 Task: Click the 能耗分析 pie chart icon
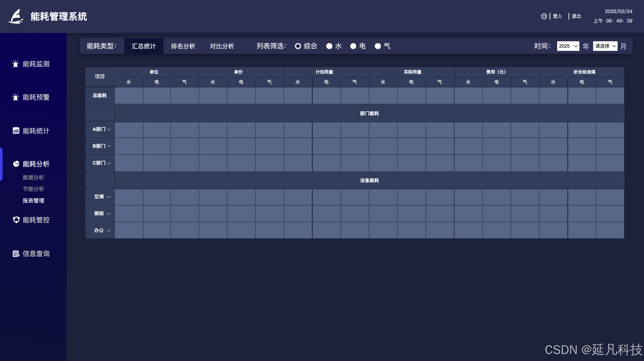tap(16, 164)
